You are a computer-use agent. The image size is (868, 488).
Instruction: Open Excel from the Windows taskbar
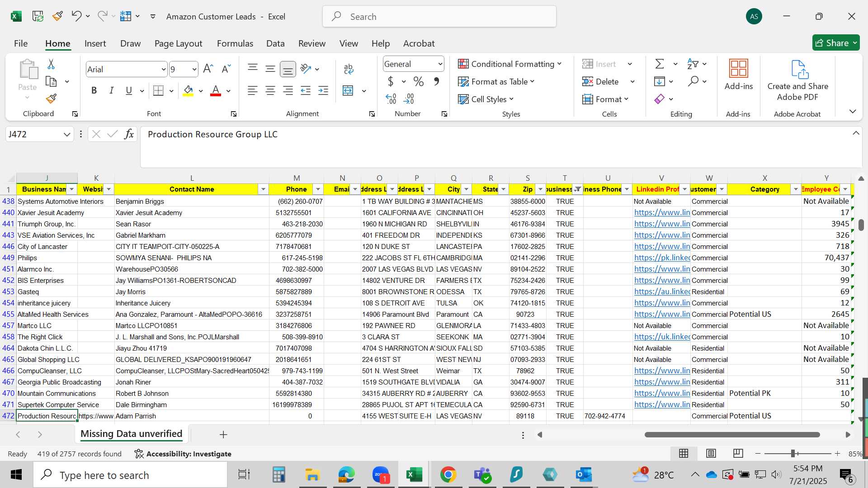pyautogui.click(x=414, y=474)
